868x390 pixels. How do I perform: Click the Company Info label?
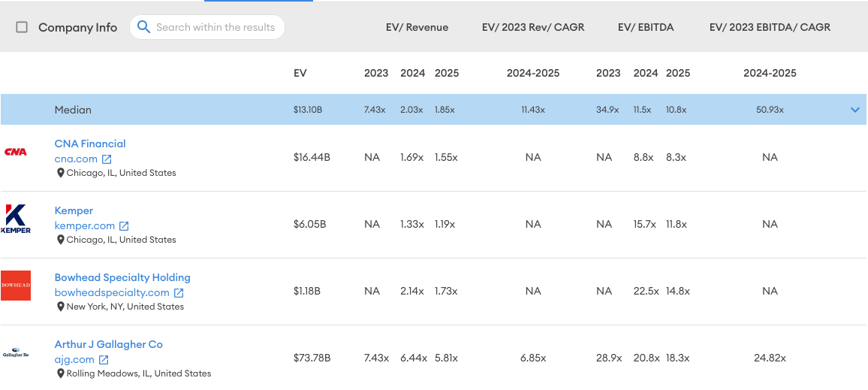click(x=78, y=27)
